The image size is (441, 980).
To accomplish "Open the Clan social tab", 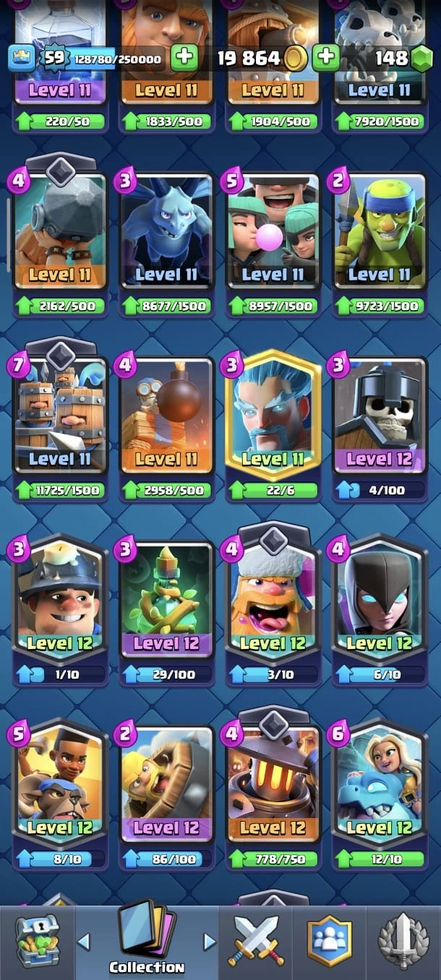I will tap(329, 941).
